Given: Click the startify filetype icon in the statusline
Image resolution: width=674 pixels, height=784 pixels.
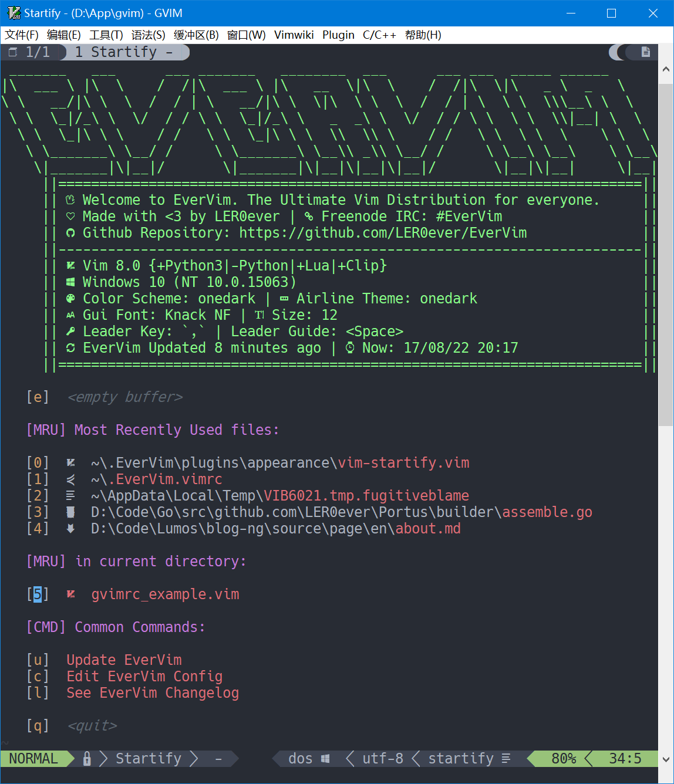Looking at the screenshot, I should point(505,758).
